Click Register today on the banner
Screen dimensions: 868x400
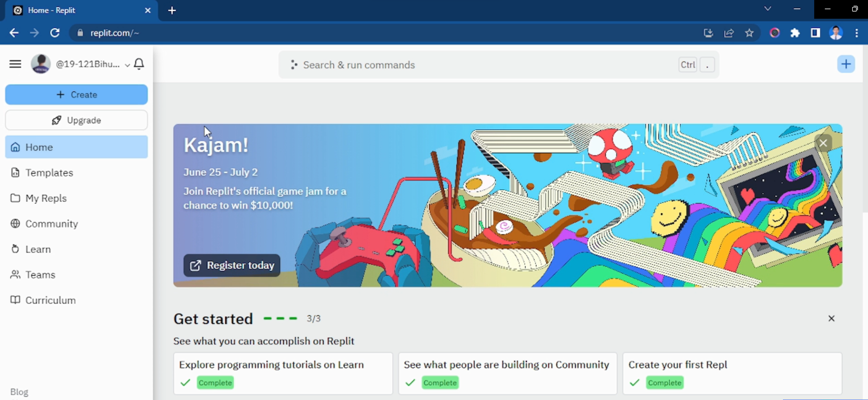232,266
